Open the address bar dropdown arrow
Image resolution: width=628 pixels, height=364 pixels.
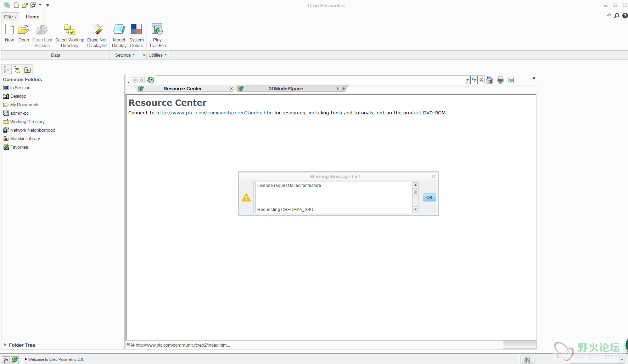click(x=467, y=80)
